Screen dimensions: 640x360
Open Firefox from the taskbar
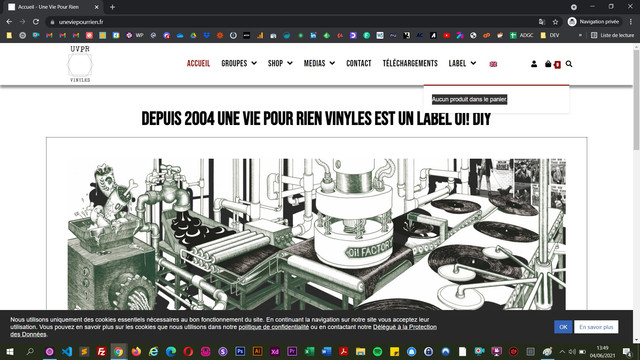(x=136, y=351)
